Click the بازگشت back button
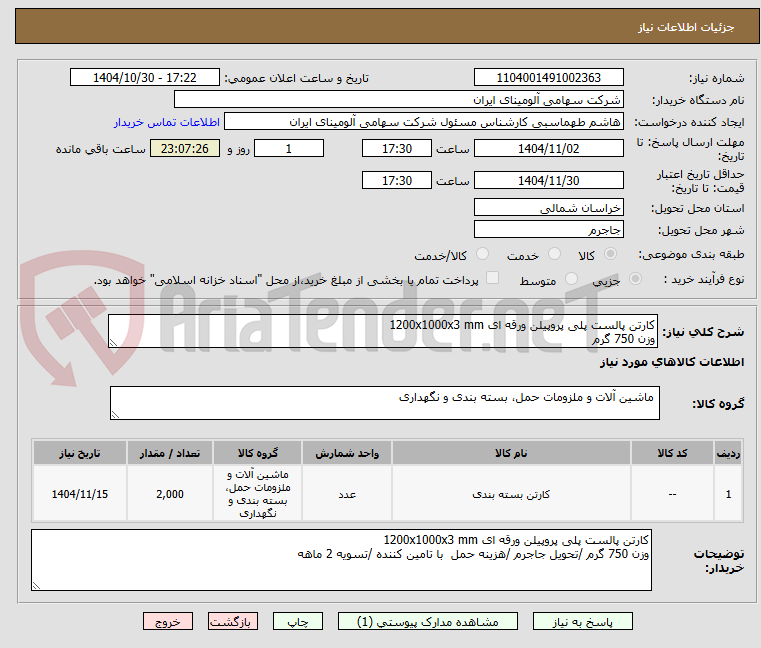Viewport: 761px width, 648px height. [232, 621]
